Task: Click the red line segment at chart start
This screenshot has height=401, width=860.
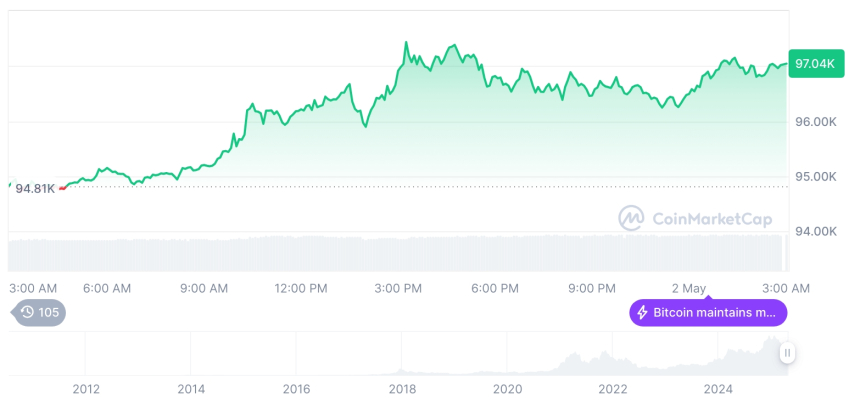Action: coord(65,187)
